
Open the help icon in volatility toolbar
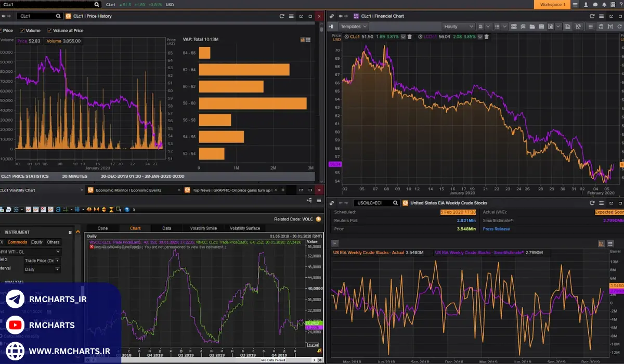point(126,210)
